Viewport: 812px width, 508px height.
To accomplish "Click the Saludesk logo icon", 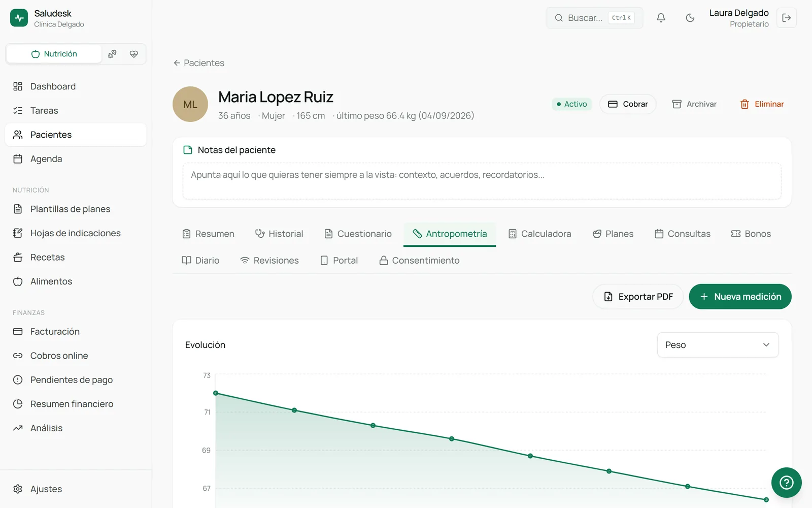I will (19, 18).
